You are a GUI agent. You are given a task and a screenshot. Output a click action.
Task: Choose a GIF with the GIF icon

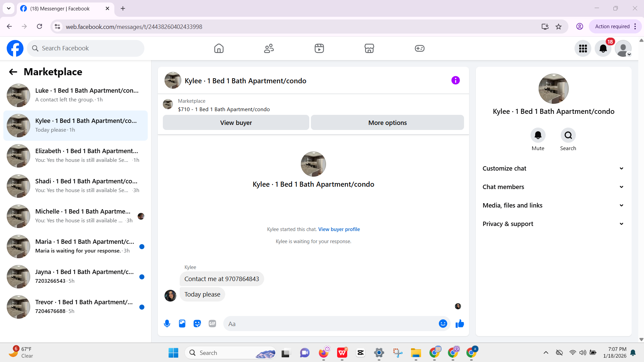[212, 324]
